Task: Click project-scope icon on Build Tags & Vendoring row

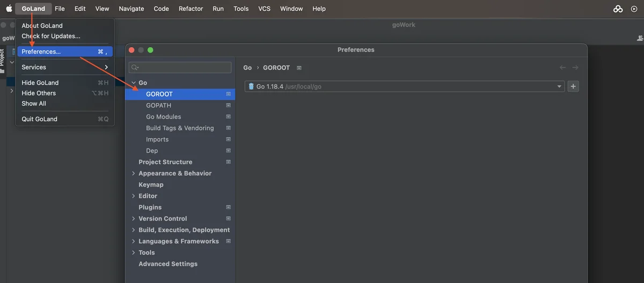Action: point(228,128)
